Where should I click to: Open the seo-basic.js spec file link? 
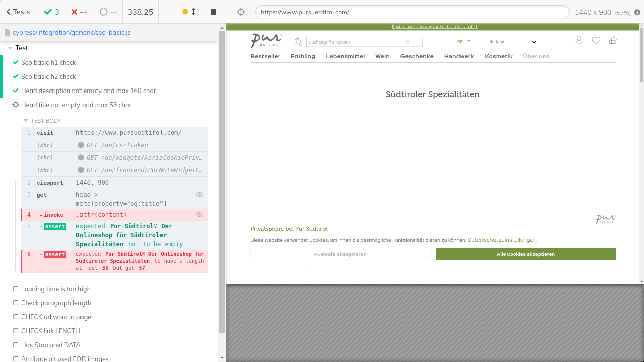[x=71, y=32]
